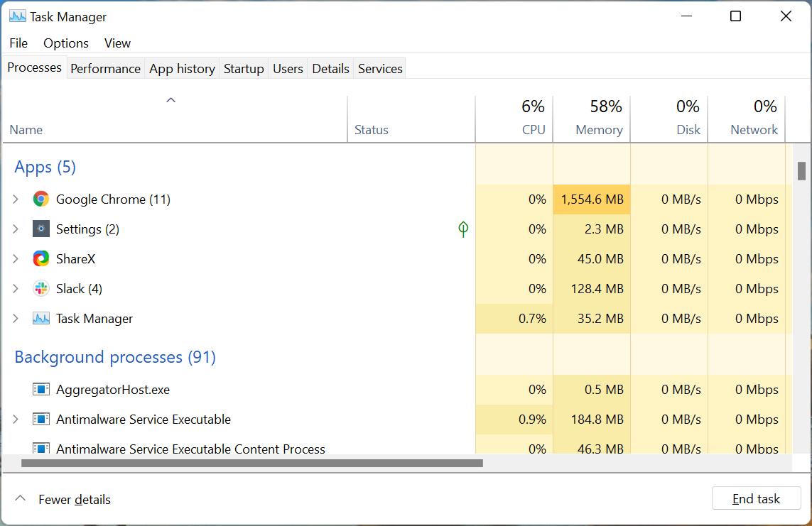Click the AggregatorHost.exe process icon
The image size is (812, 526).
coord(41,390)
